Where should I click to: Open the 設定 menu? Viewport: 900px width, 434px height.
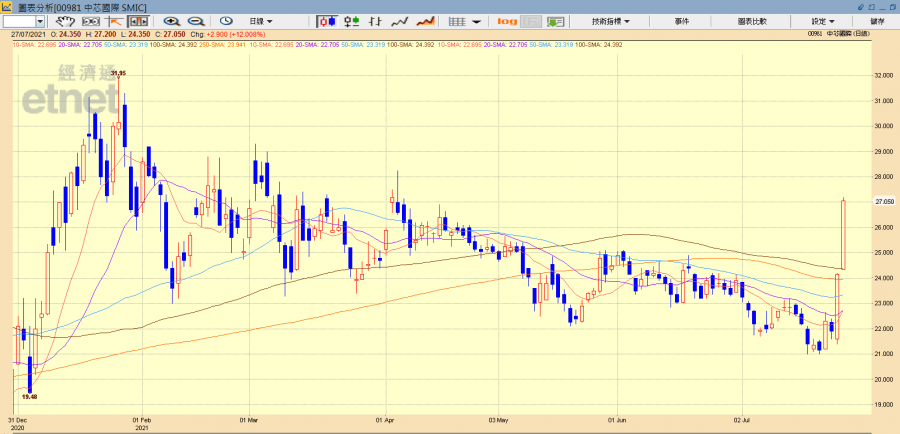pyautogui.click(x=823, y=21)
